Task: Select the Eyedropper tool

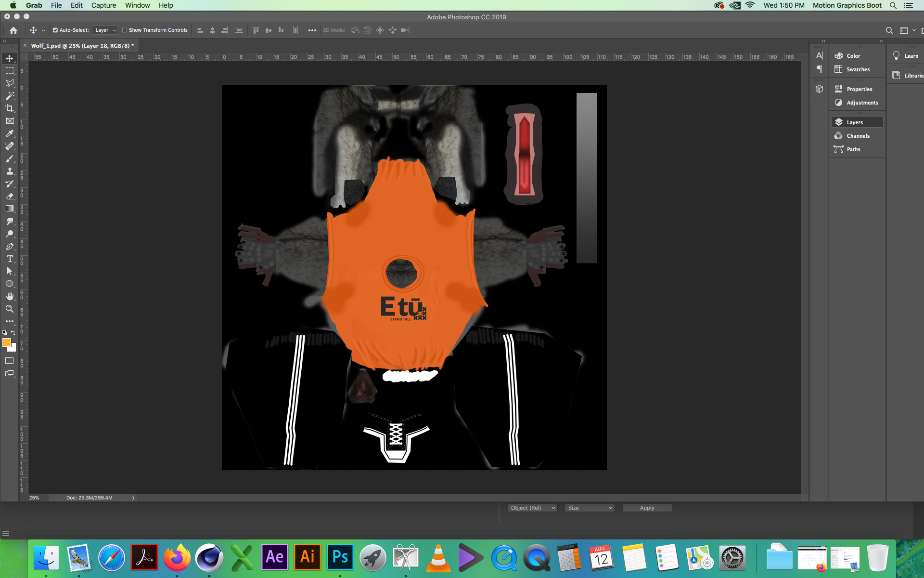Action: pyautogui.click(x=10, y=133)
